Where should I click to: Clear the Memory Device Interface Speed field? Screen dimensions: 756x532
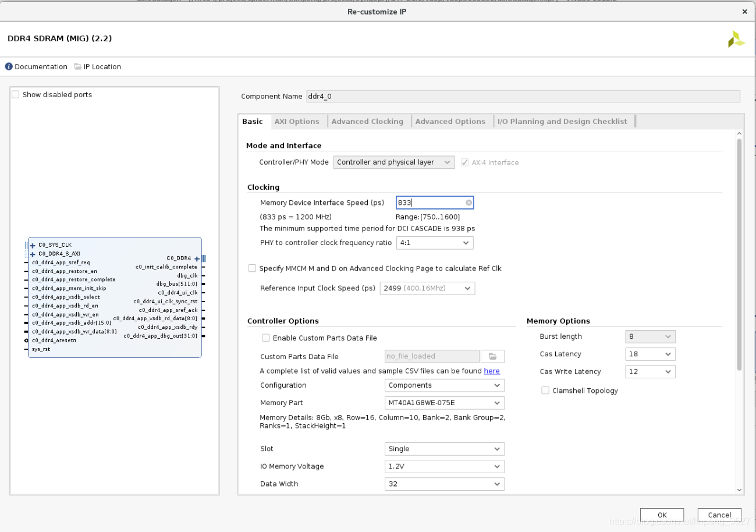[x=468, y=203]
